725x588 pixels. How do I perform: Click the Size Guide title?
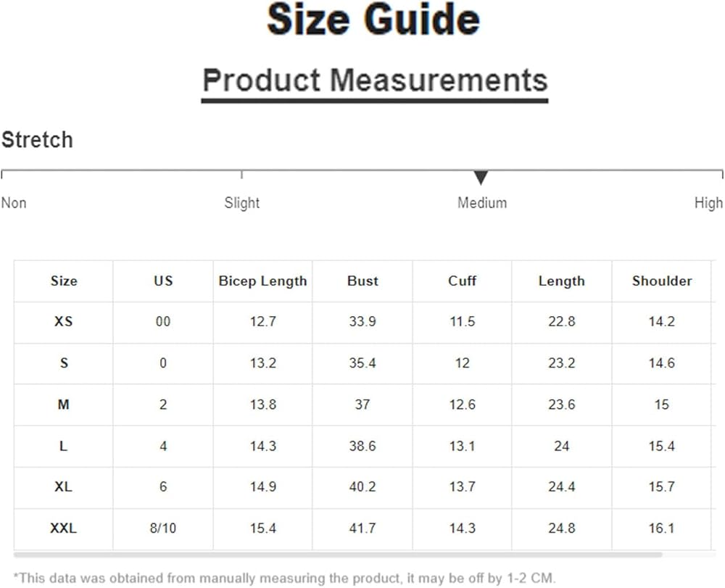[373, 20]
